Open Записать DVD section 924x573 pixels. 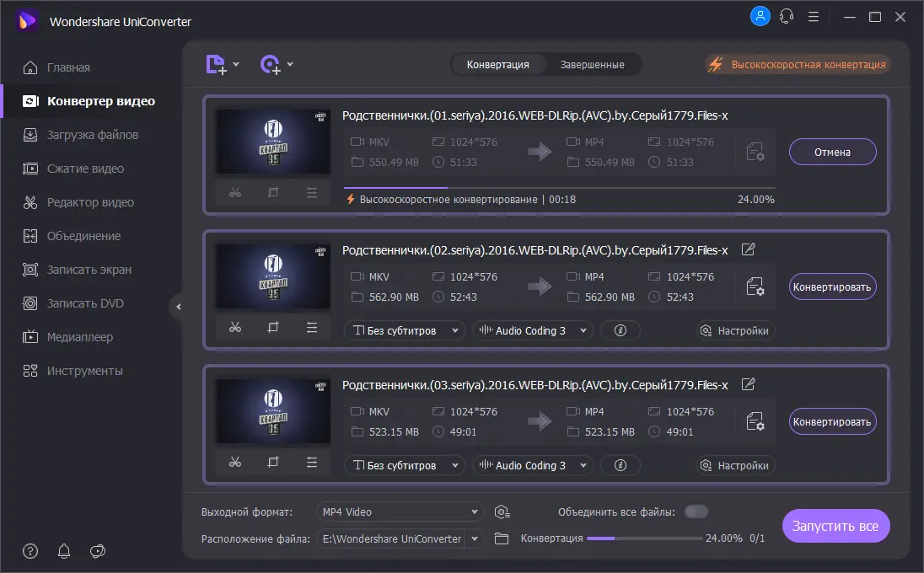(73, 303)
